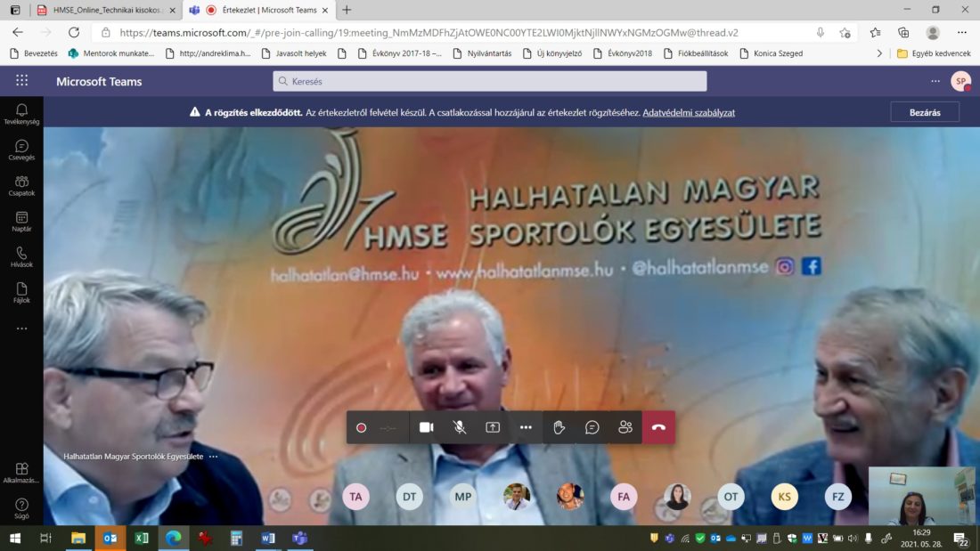Click the microphone permission icon in address bar
The image size is (980, 551).
(820, 32)
